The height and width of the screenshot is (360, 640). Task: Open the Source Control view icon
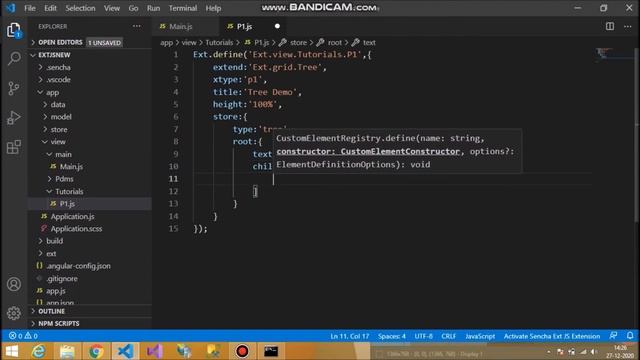[x=14, y=88]
